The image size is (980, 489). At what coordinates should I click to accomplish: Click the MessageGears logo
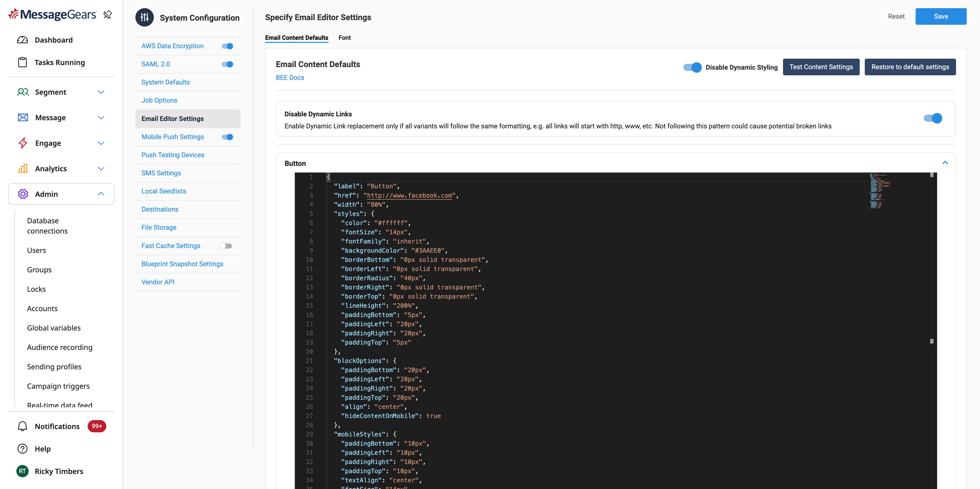pos(53,15)
